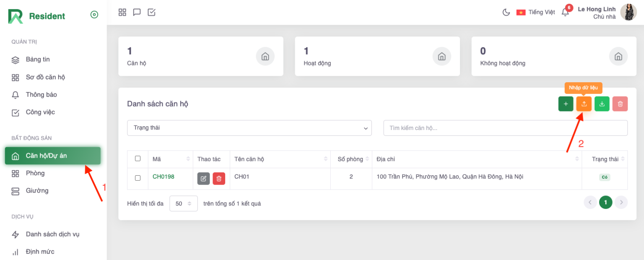
Task: Delete the CH01 apartment using red trash icon
Action: coord(218,179)
